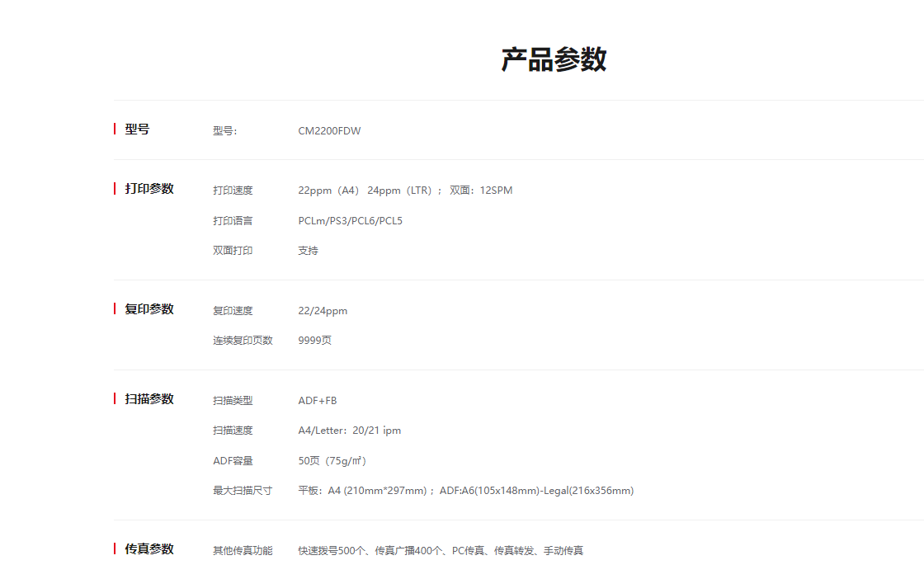The width and height of the screenshot is (924, 579).
Task: Click the A4/Letter: 20/21 ipm value
Action: [x=350, y=431]
